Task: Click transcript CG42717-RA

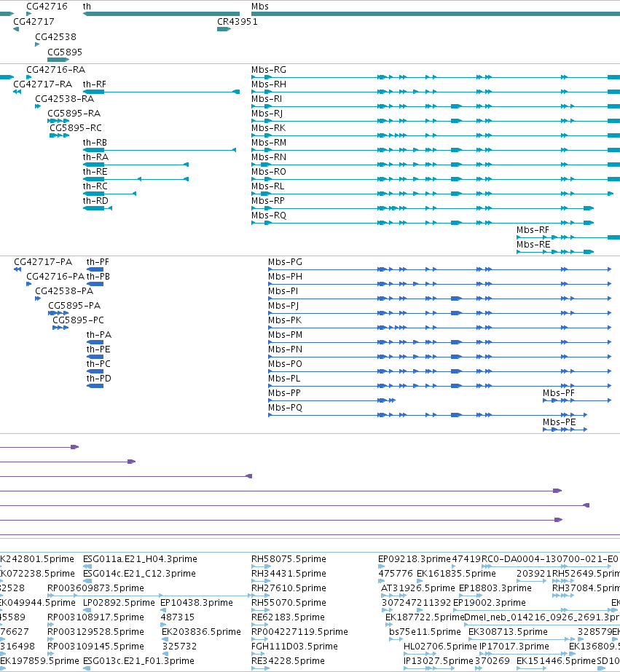Action: (43, 84)
